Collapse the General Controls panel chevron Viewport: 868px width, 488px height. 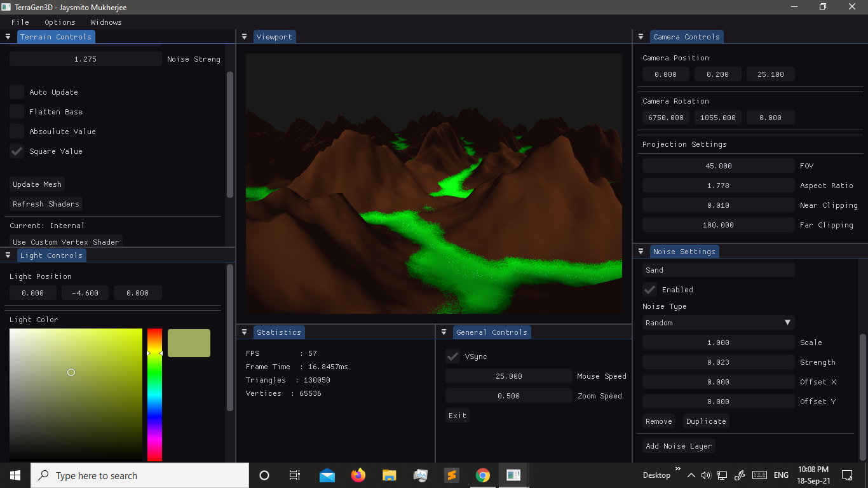tap(444, 332)
